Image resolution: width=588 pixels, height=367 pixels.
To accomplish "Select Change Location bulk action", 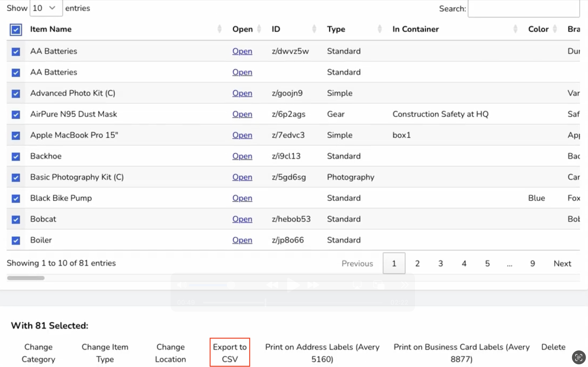I will (x=170, y=353).
